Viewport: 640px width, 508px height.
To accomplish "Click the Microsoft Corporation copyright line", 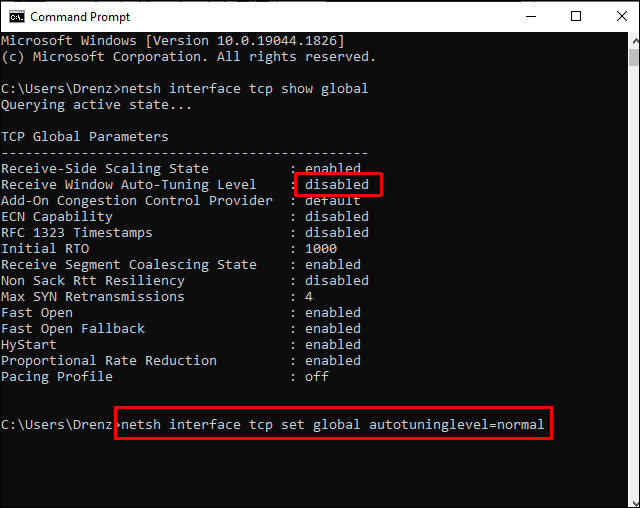I will pyautogui.click(x=188, y=57).
